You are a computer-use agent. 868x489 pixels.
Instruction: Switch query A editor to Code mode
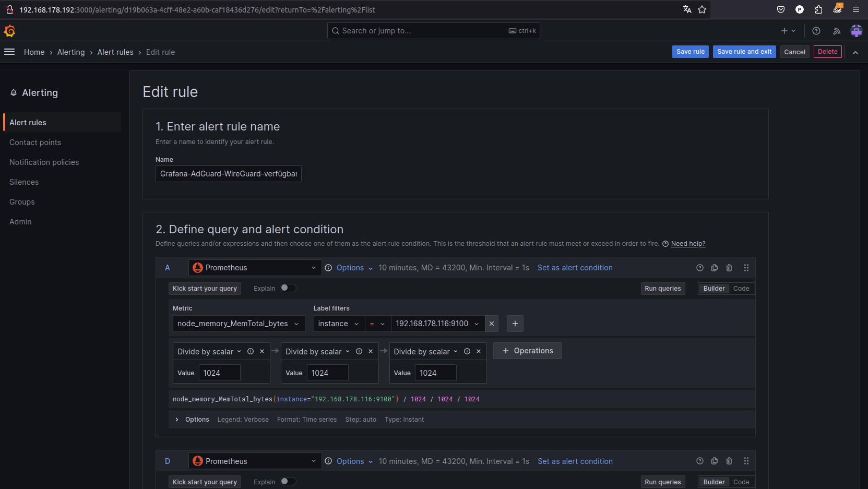tap(741, 289)
